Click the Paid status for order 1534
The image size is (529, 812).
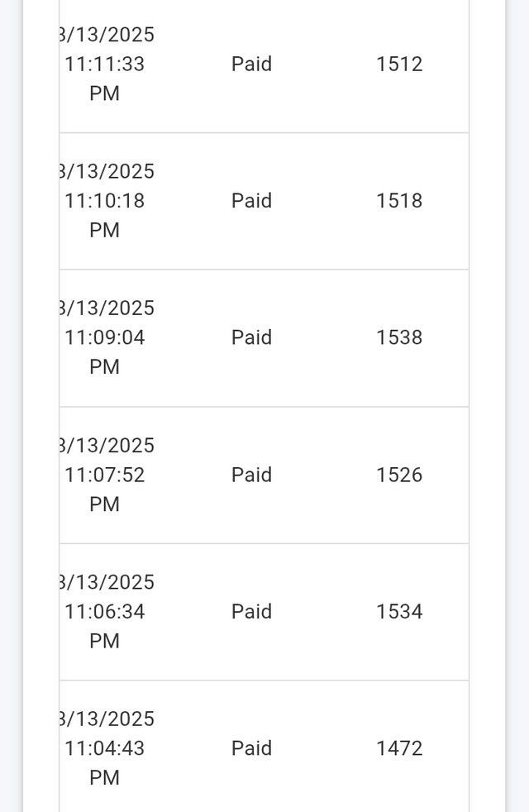click(251, 612)
